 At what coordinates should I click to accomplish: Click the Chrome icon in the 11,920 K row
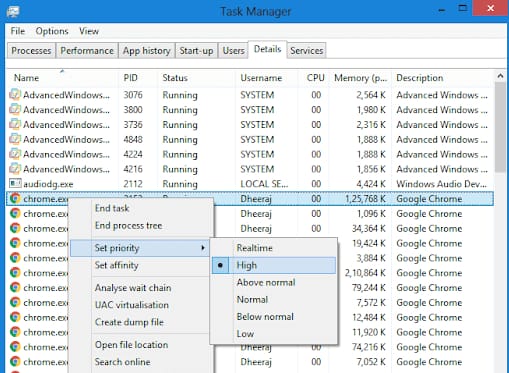[x=15, y=332]
